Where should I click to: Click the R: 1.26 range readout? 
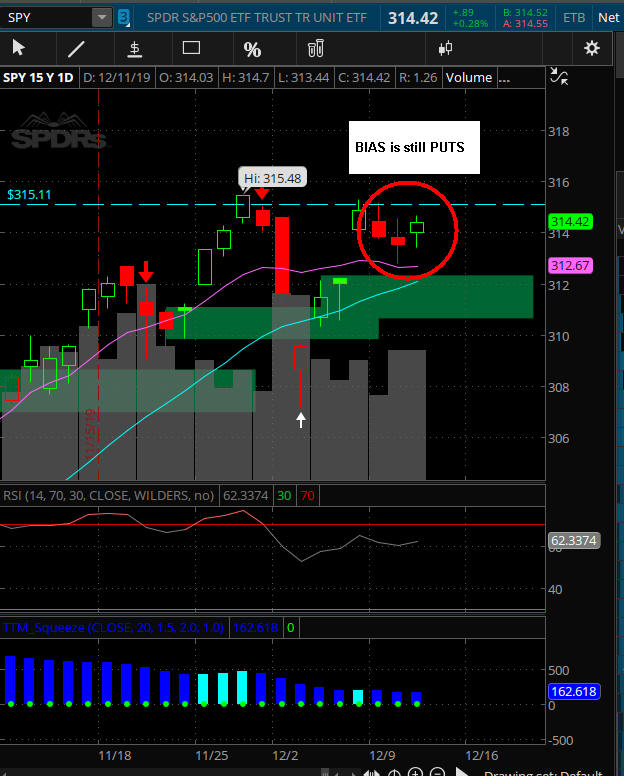tap(418, 78)
